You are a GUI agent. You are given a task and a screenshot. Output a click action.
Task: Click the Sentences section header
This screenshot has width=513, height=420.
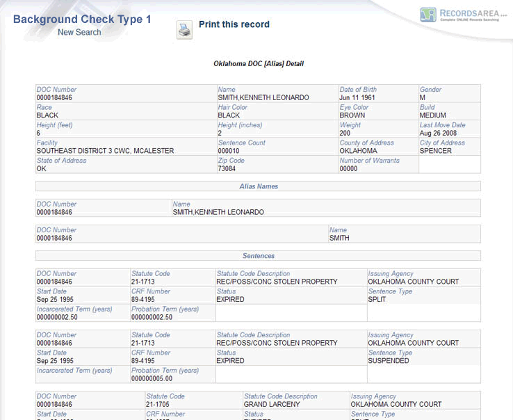258,256
